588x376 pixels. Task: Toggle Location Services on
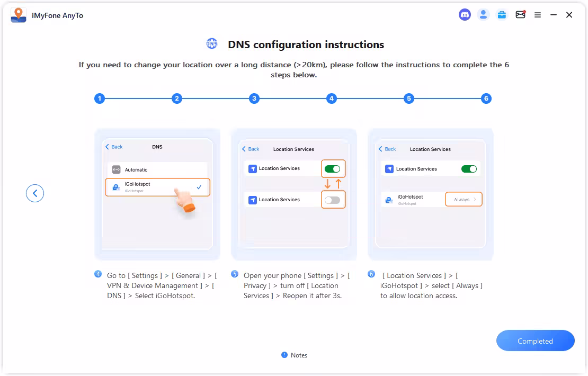[x=333, y=168]
